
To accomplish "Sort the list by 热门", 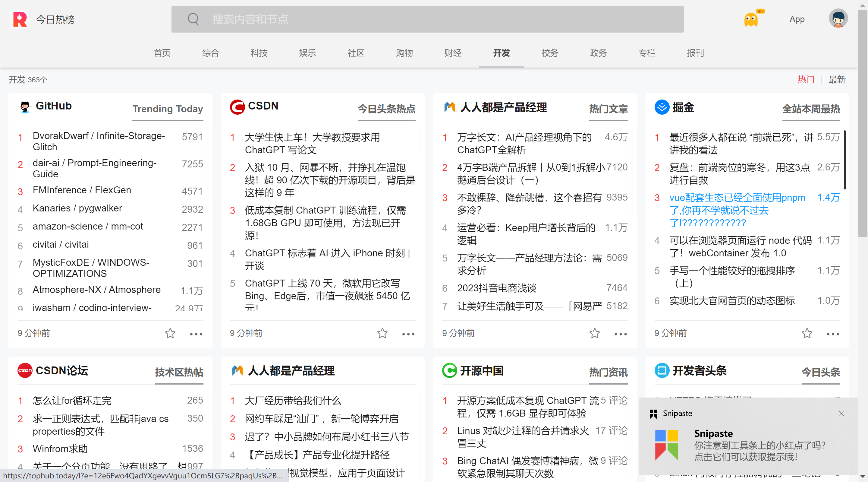I will tap(806, 80).
